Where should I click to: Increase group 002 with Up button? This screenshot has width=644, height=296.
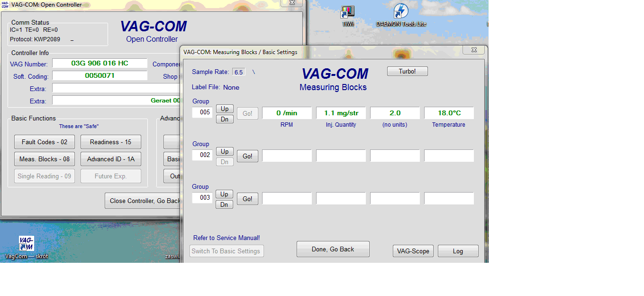coord(225,151)
